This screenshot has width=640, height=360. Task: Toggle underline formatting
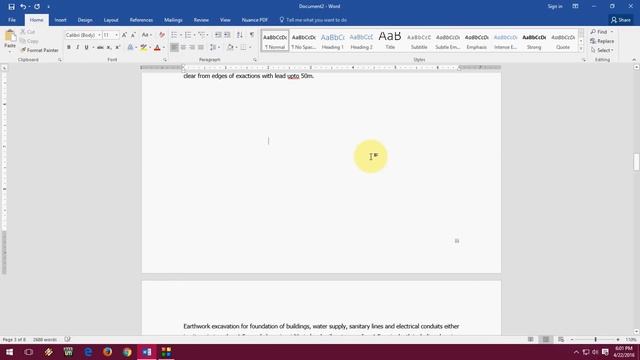coord(87,48)
